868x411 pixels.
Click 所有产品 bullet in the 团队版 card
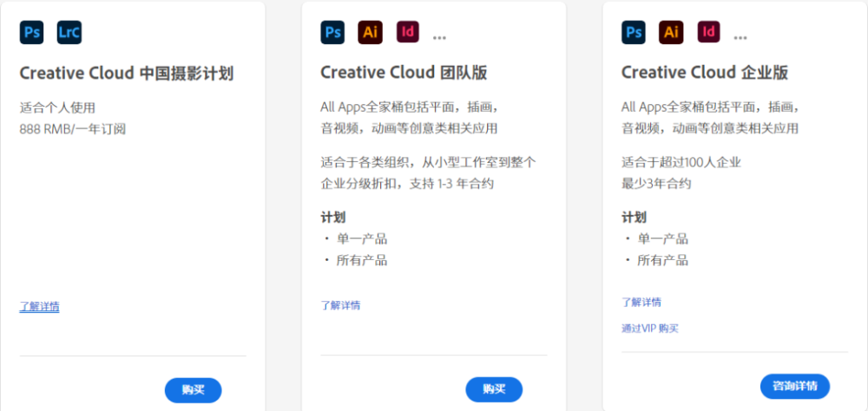361,260
